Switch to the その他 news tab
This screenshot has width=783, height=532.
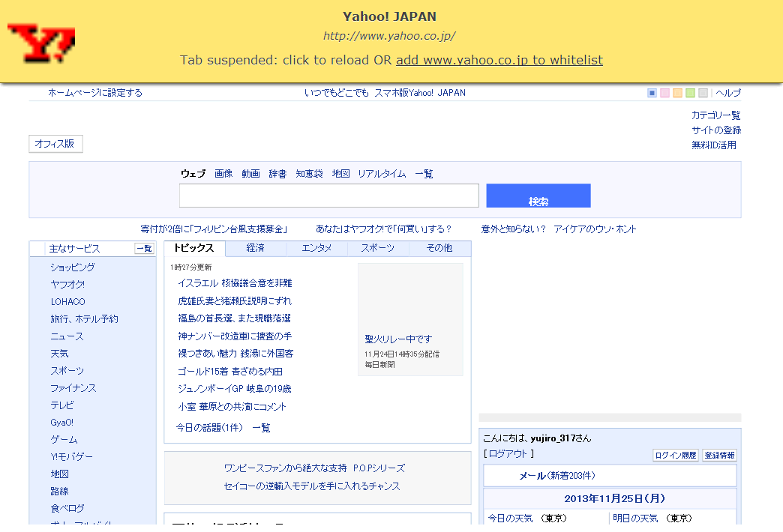click(439, 248)
